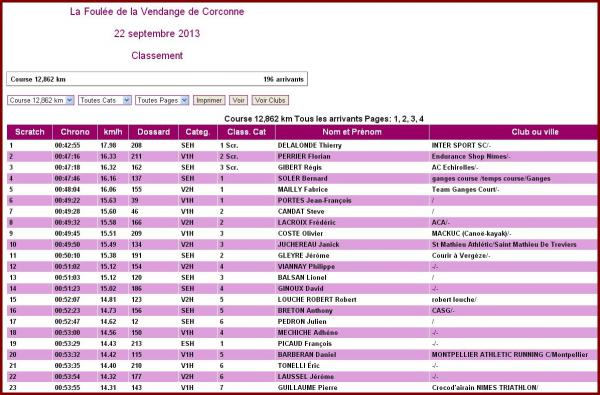Screen dimensions: 600x395
Task: Click the chrono 00:48:04
Action: click(67, 189)
